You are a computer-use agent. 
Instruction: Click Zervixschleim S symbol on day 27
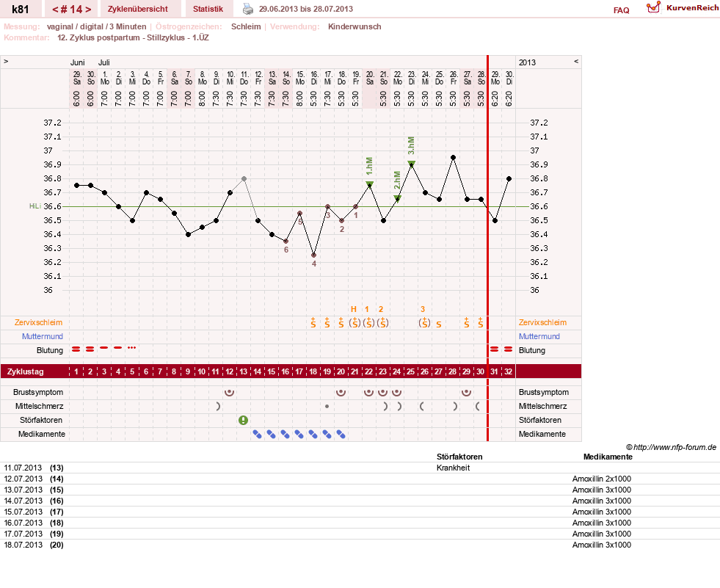tap(438, 324)
